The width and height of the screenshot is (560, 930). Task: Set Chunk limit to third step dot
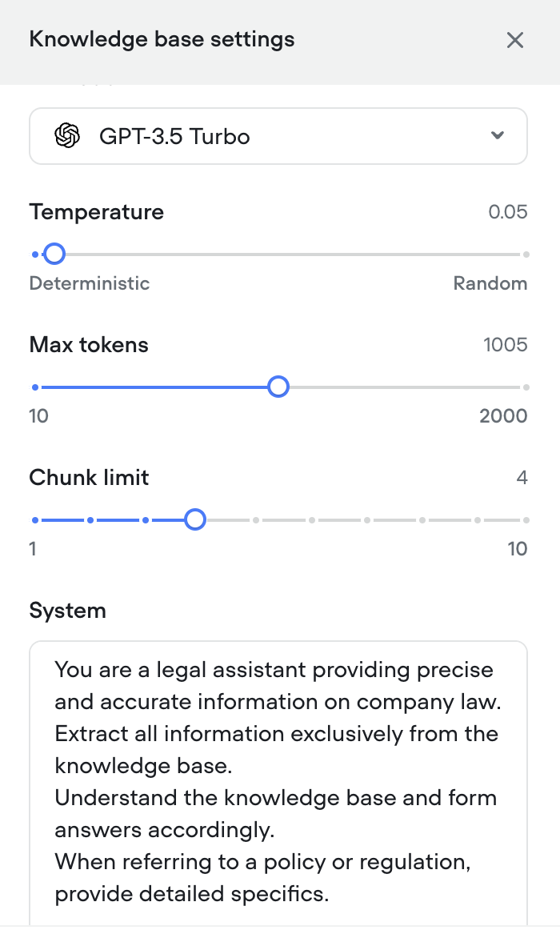pyautogui.click(x=145, y=520)
